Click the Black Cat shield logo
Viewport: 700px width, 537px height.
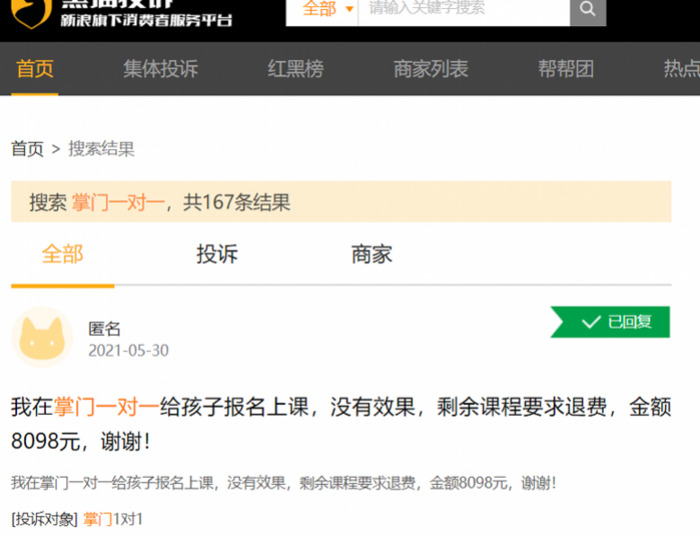[x=31, y=13]
